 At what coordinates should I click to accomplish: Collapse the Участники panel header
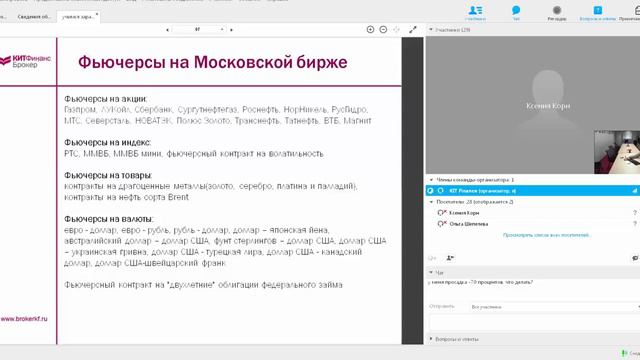[431, 30]
